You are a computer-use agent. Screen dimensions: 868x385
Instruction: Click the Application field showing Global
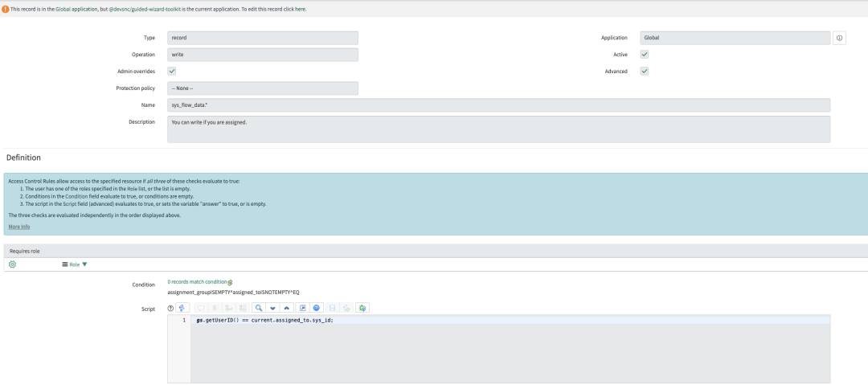point(735,38)
